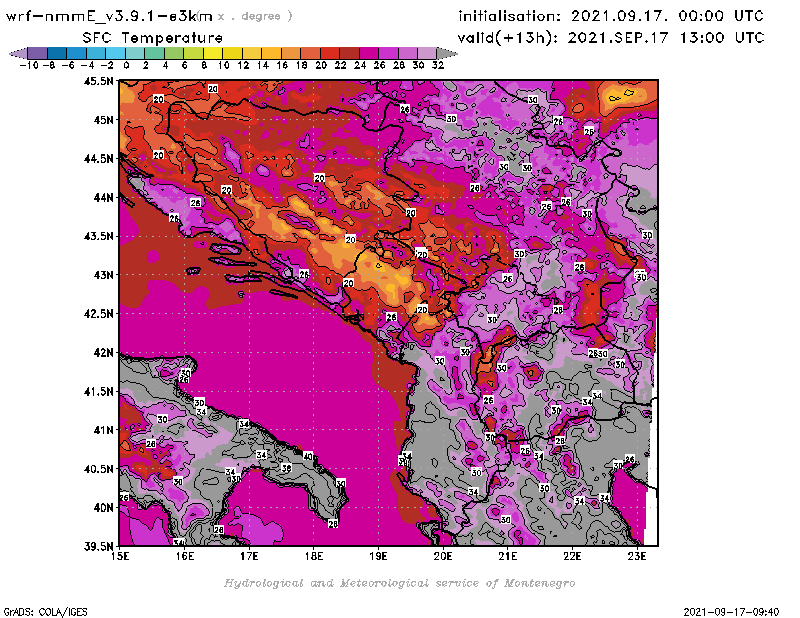
Task: Select the magenta 24 to 26 legend swatch
Action: point(369,53)
